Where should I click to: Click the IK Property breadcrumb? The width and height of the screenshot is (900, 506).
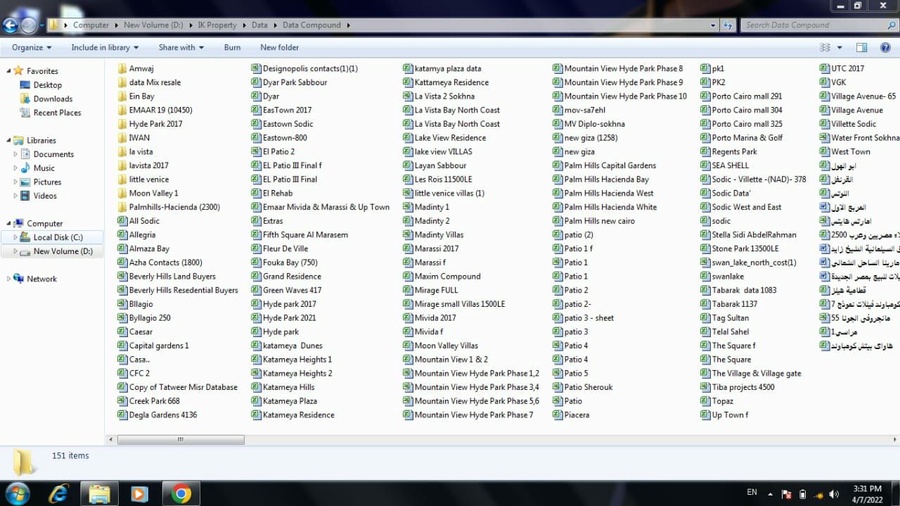pyautogui.click(x=217, y=25)
